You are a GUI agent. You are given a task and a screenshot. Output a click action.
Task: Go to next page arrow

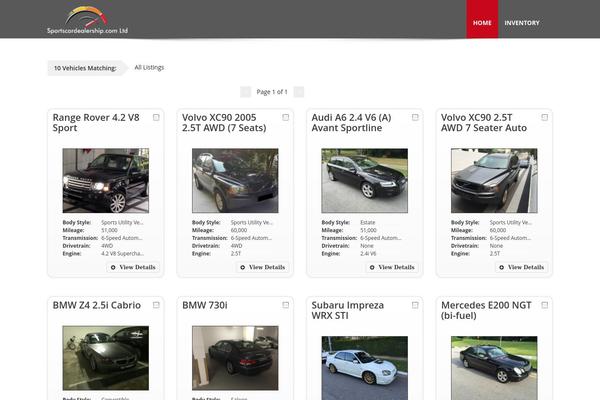(298, 92)
